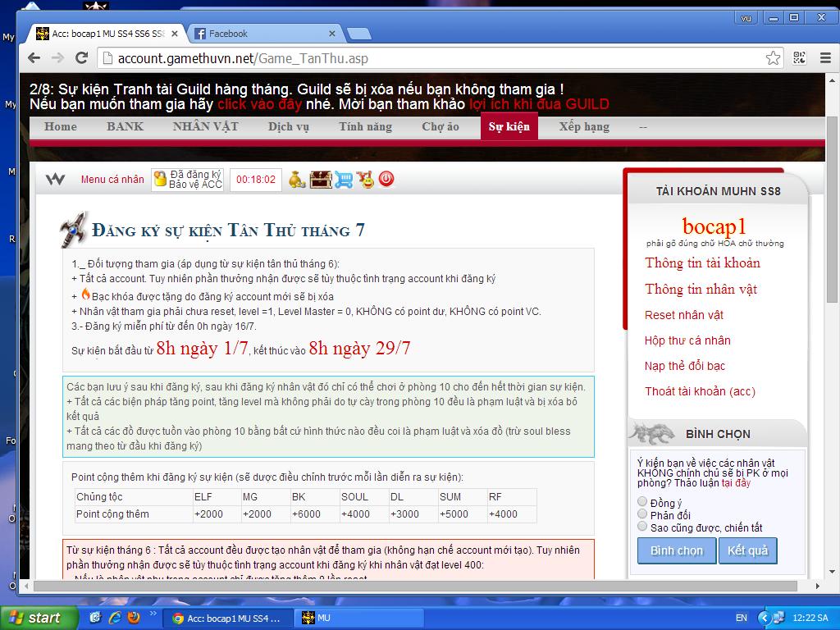Open the treasure chest icon
840x630 pixels.
click(321, 180)
